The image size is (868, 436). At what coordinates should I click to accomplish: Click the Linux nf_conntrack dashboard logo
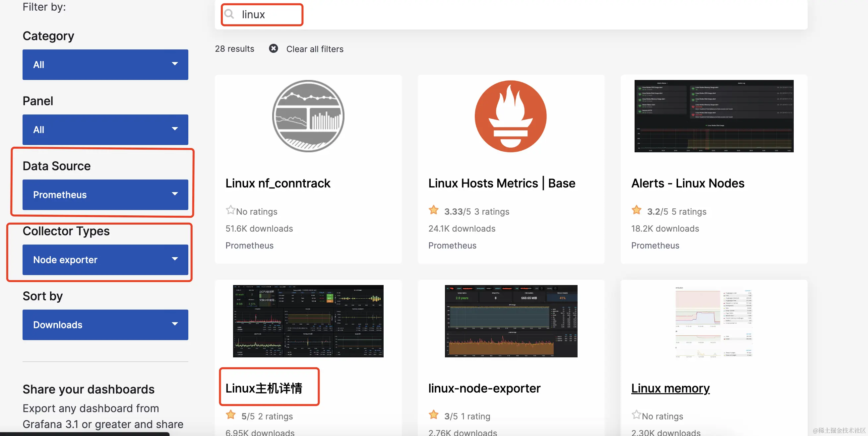308,116
